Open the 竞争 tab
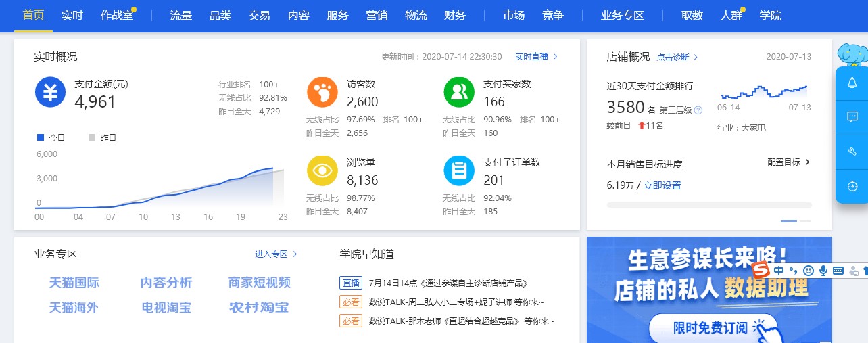The height and width of the screenshot is (343, 868). [x=553, y=15]
